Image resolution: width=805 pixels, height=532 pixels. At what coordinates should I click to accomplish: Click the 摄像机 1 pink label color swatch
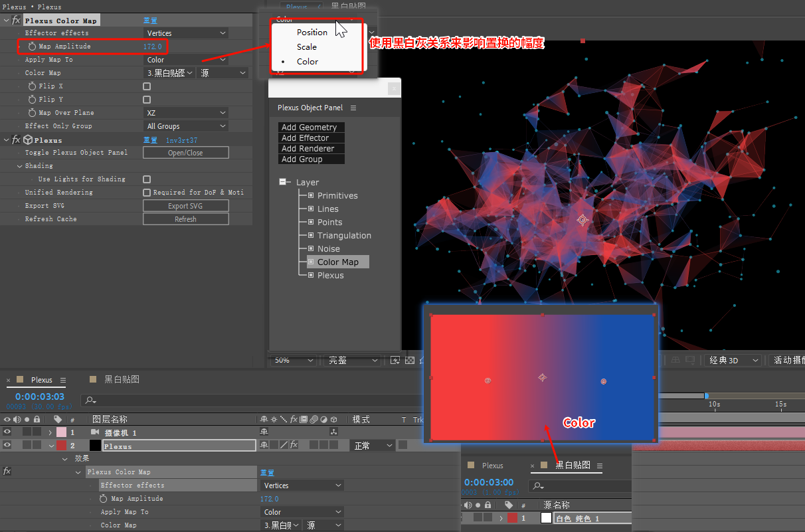click(61, 432)
